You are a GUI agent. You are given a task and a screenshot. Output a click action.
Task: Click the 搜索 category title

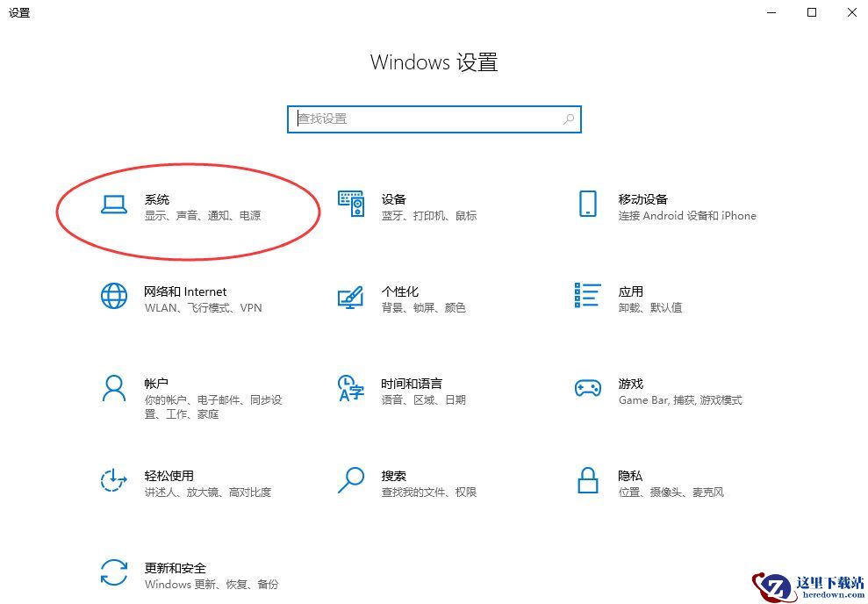(x=393, y=476)
